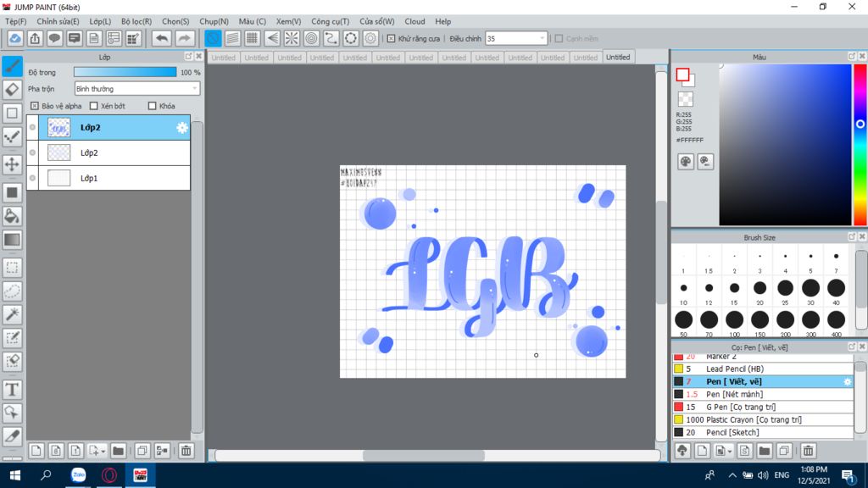This screenshot has width=868, height=488.
Task: Delete brush using trash icon in brush panel
Action: (x=808, y=451)
